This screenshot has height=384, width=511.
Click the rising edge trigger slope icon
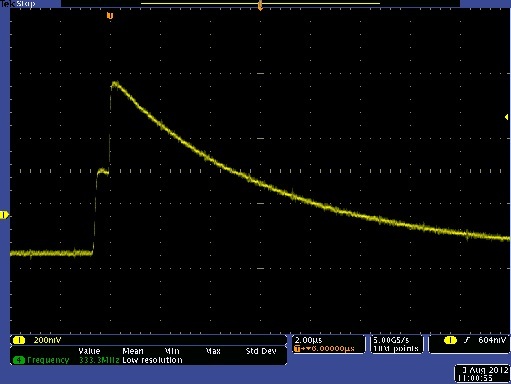pyautogui.click(x=467, y=340)
